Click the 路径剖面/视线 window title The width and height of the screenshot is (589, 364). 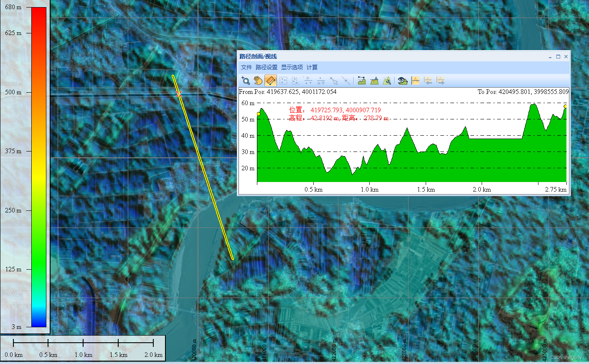(258, 56)
